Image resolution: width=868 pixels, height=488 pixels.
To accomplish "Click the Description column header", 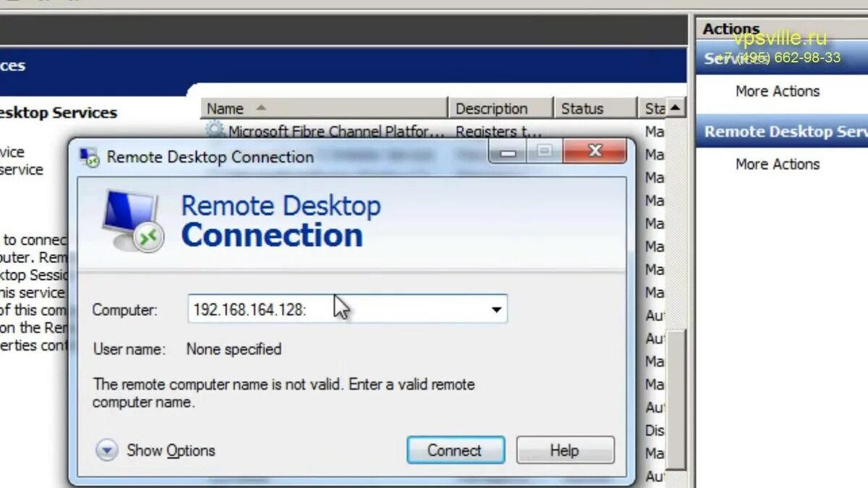I will [501, 107].
